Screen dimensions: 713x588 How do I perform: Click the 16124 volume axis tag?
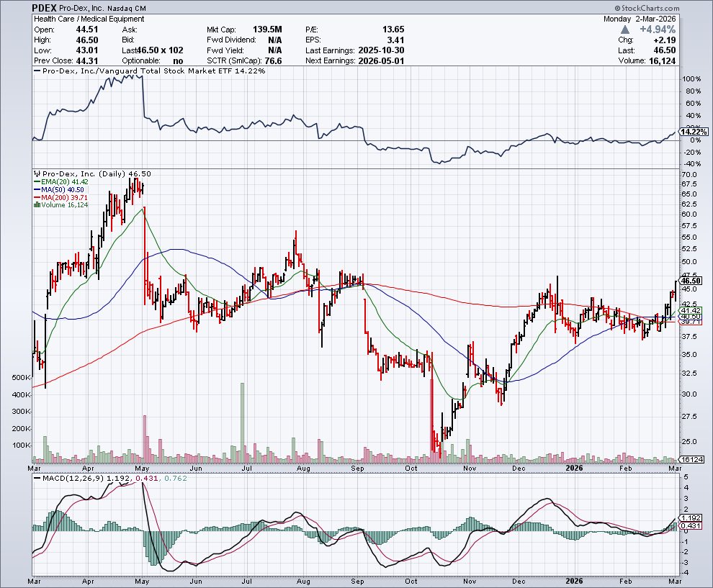point(693,459)
